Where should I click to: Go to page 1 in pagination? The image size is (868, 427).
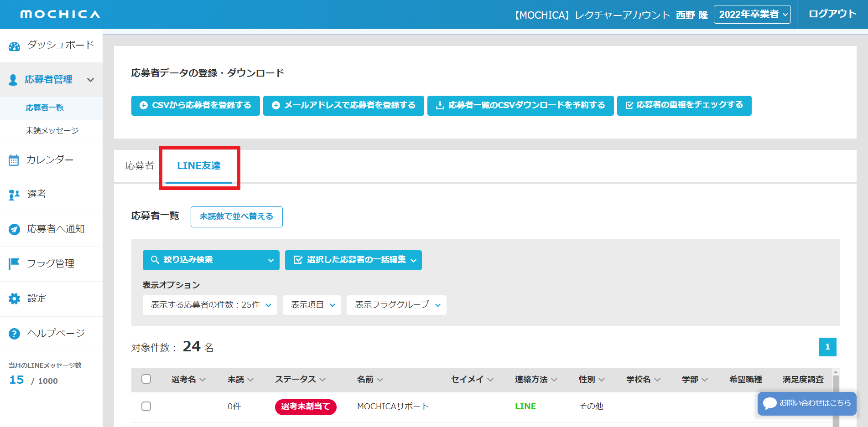pyautogui.click(x=827, y=347)
